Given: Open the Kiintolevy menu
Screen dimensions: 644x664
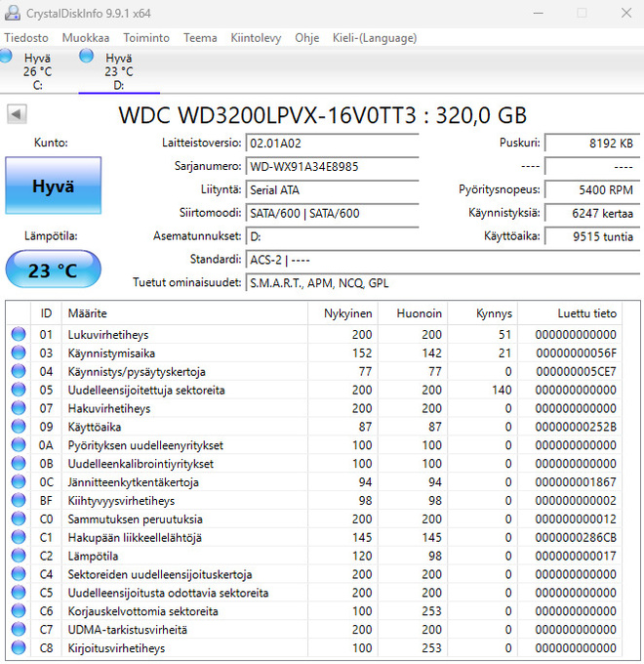Looking at the screenshot, I should (x=256, y=38).
